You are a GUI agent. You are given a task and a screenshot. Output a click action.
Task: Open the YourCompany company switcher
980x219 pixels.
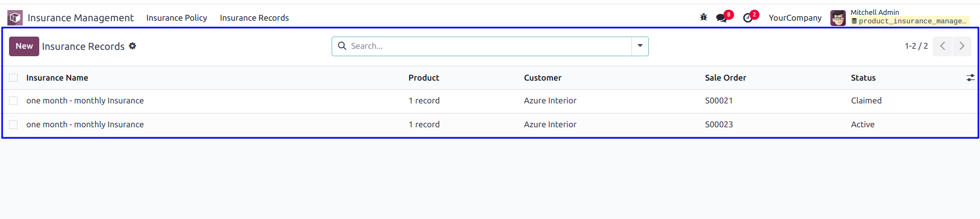coord(795,18)
